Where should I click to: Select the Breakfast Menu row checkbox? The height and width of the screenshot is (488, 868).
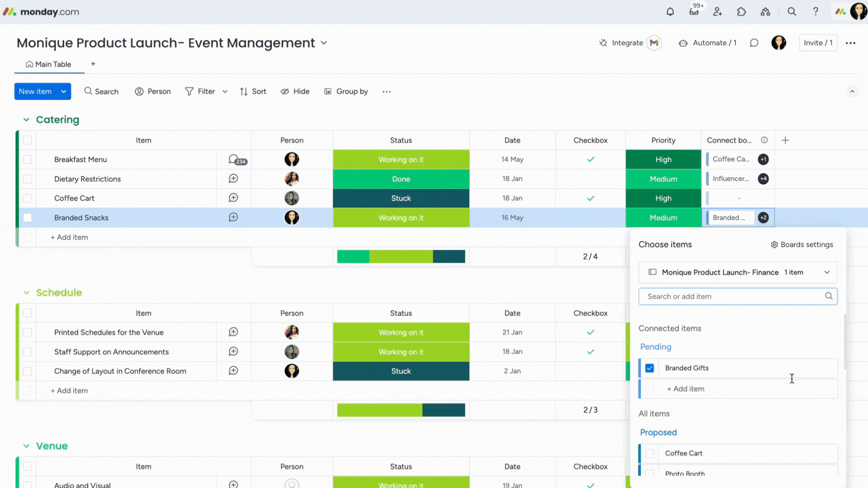pos(28,160)
